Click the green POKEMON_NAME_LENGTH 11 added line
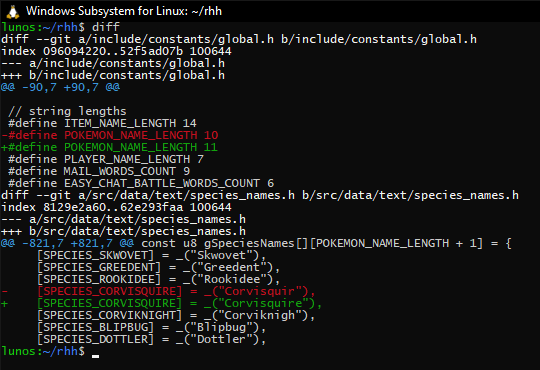Viewport: 540px width, 370px height. click(x=110, y=147)
